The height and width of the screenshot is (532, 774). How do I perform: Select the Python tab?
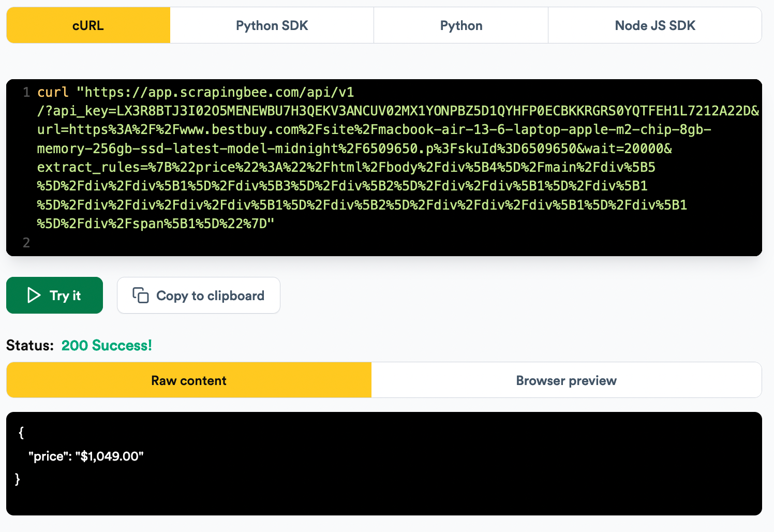point(460,25)
